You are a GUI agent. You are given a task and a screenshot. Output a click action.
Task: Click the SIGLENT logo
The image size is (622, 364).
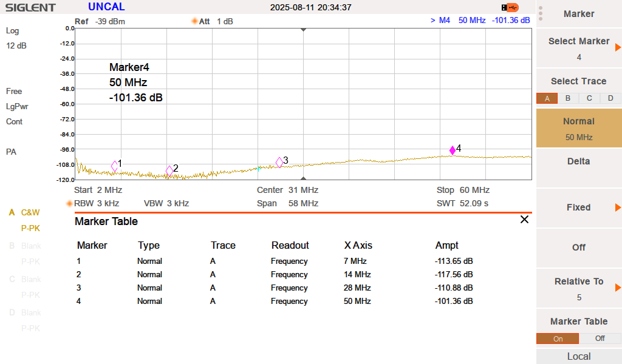tap(29, 7)
